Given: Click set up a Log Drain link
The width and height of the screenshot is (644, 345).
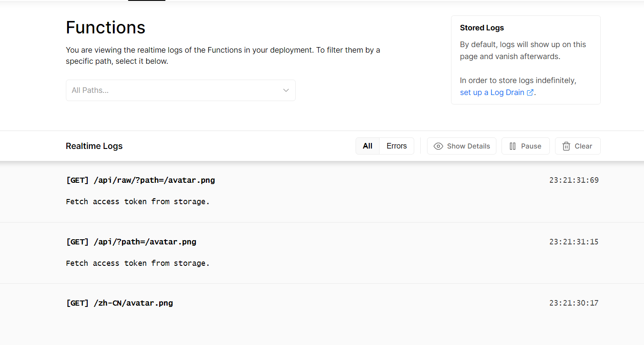Looking at the screenshot, I should coord(491,92).
